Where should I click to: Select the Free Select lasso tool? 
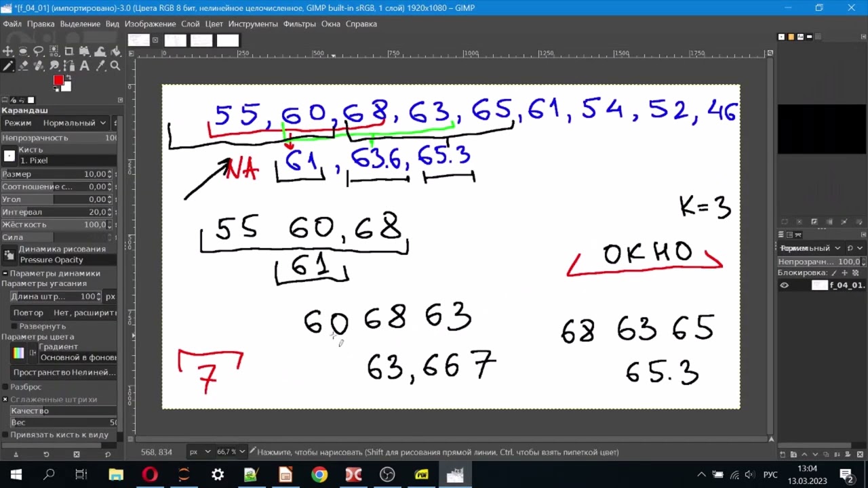[x=39, y=51]
